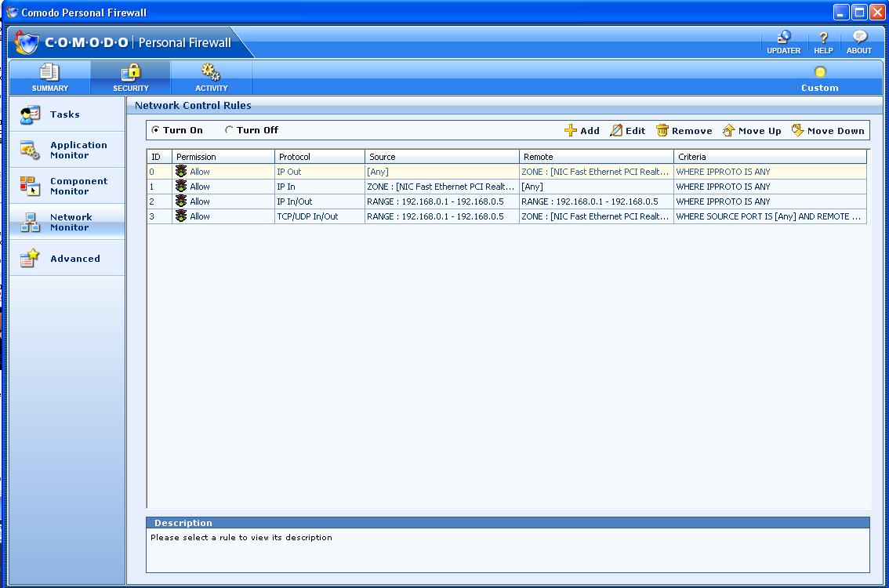Click the Remove rule trash icon
The width and height of the screenshot is (889, 588).
[x=662, y=130]
